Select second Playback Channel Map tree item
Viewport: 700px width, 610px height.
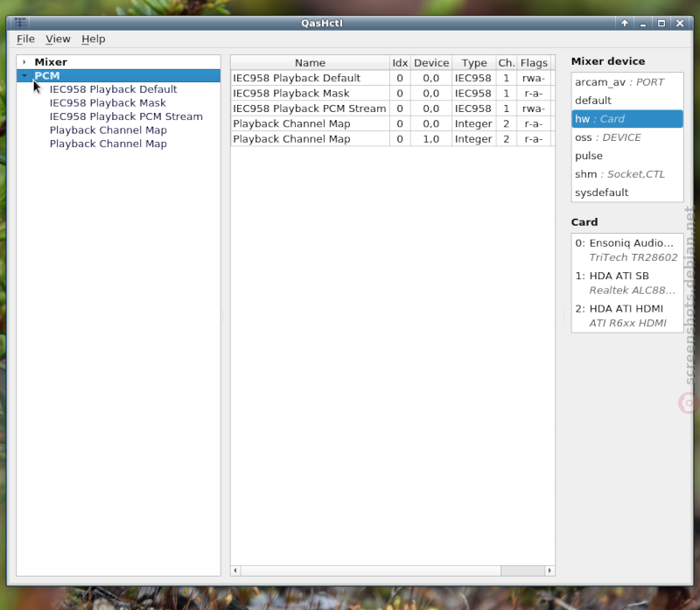pos(108,144)
